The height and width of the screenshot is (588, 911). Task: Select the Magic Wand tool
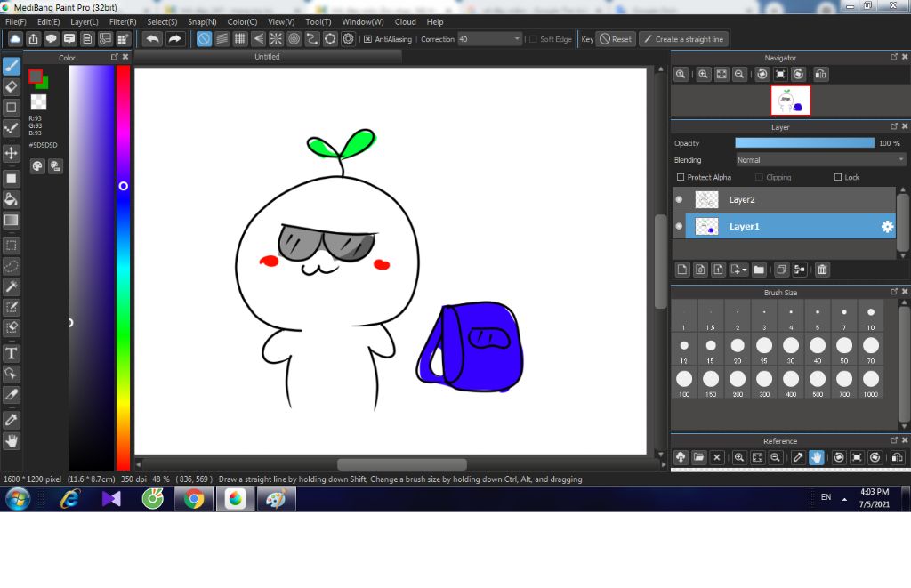[x=11, y=286]
